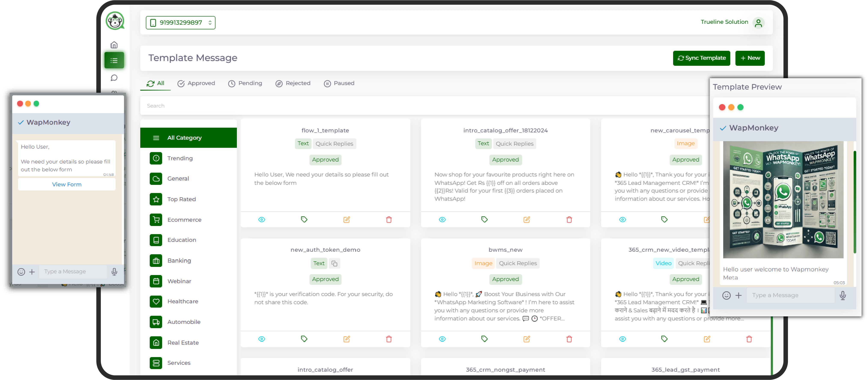This screenshot has width=868, height=380.
Task: Click the plus attach icon in Template Preview
Action: point(738,295)
